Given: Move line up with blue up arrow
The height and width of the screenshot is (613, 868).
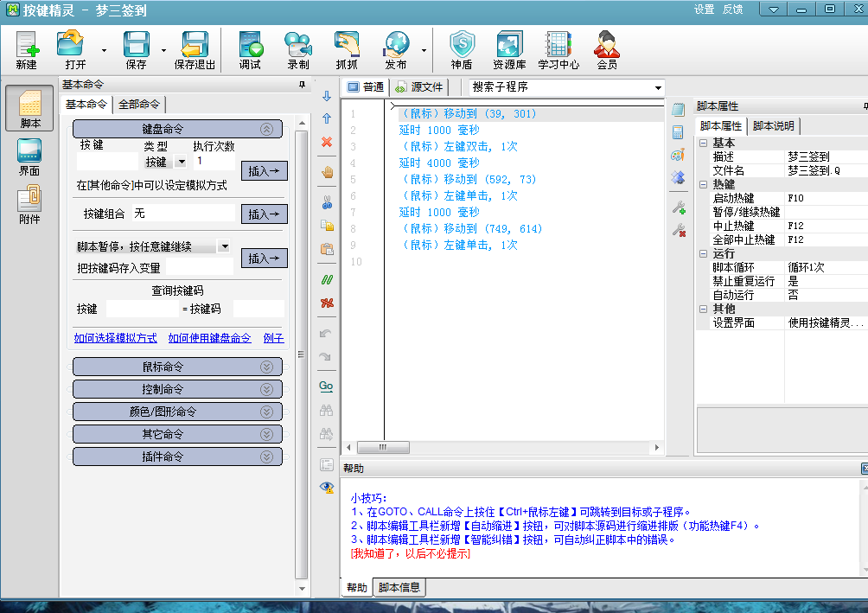Looking at the screenshot, I should coord(327,118).
